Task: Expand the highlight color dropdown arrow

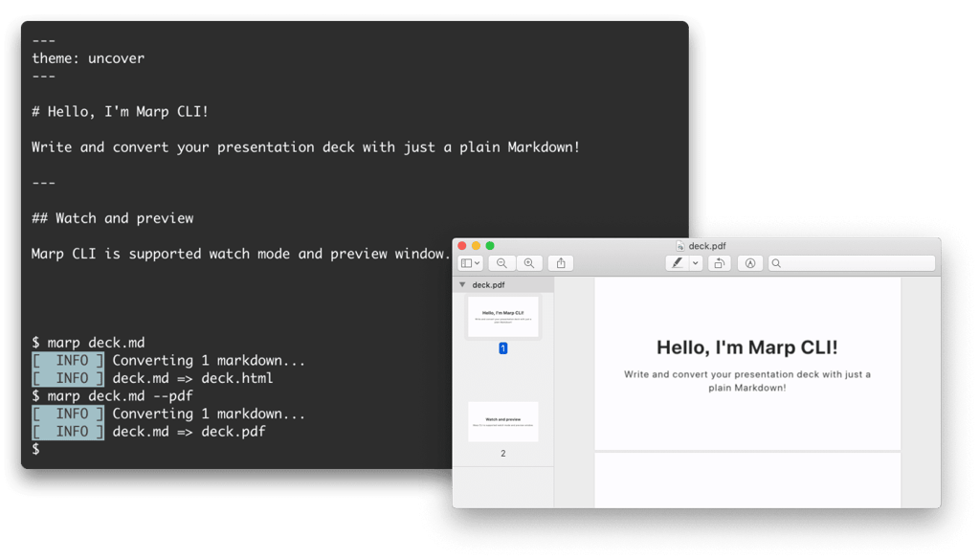Action: 696,263
